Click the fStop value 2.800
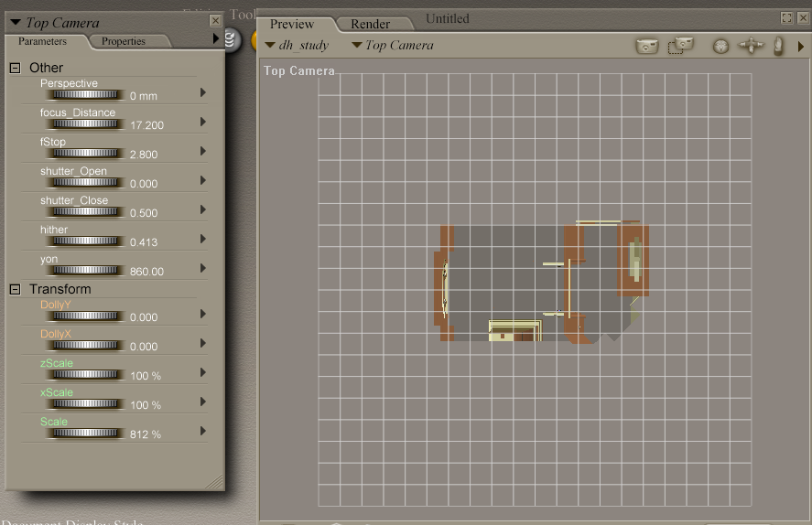The height and width of the screenshot is (525, 812). point(145,155)
